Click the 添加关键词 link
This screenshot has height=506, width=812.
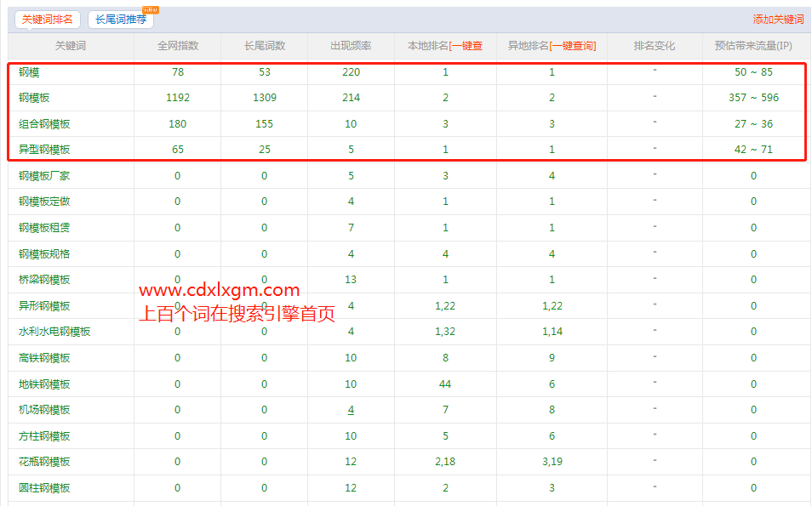778,19
